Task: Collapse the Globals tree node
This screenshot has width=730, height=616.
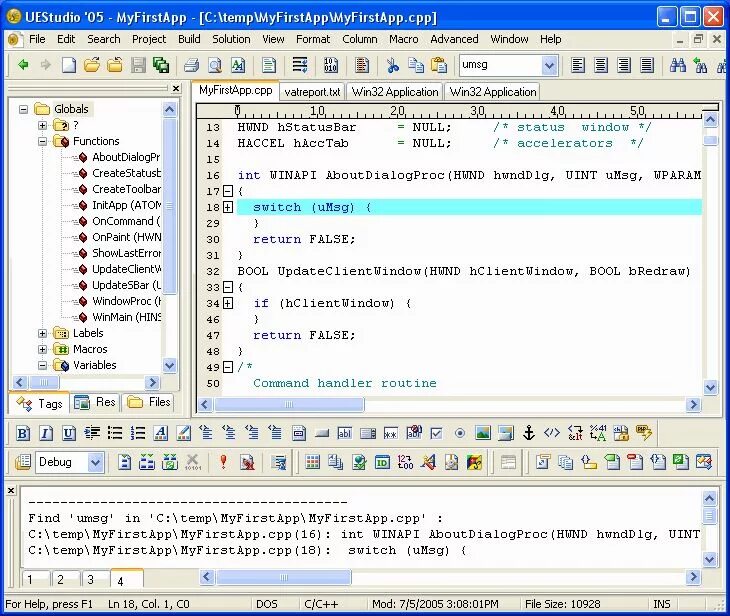Action: pos(23,109)
